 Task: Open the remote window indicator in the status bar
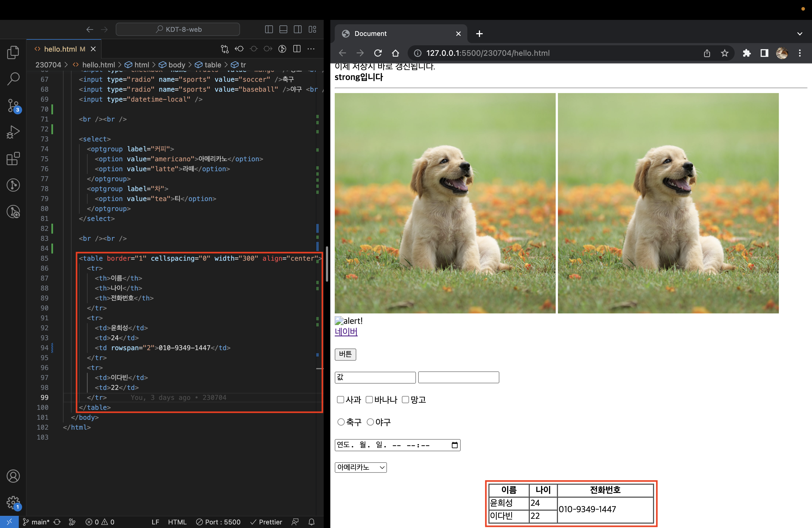(x=9, y=522)
